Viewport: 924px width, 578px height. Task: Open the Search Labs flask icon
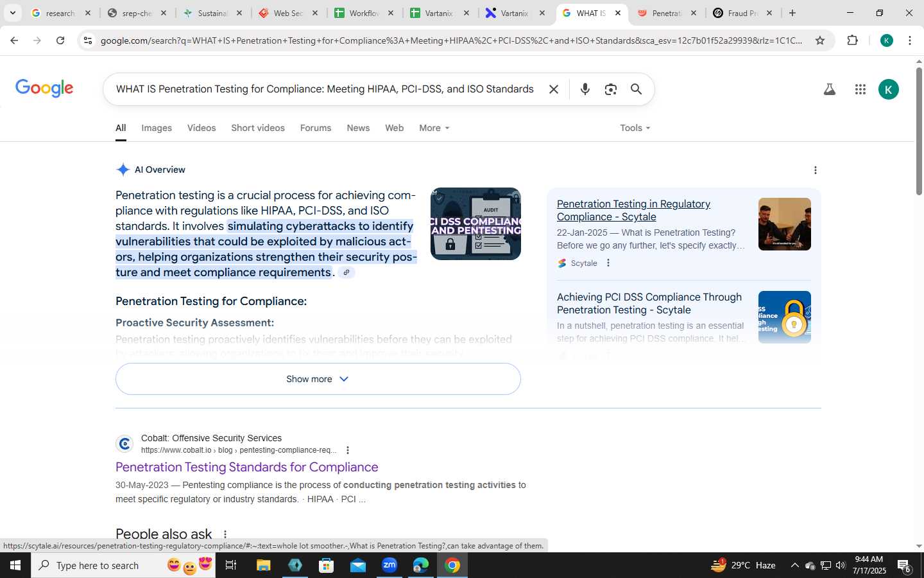830,89
